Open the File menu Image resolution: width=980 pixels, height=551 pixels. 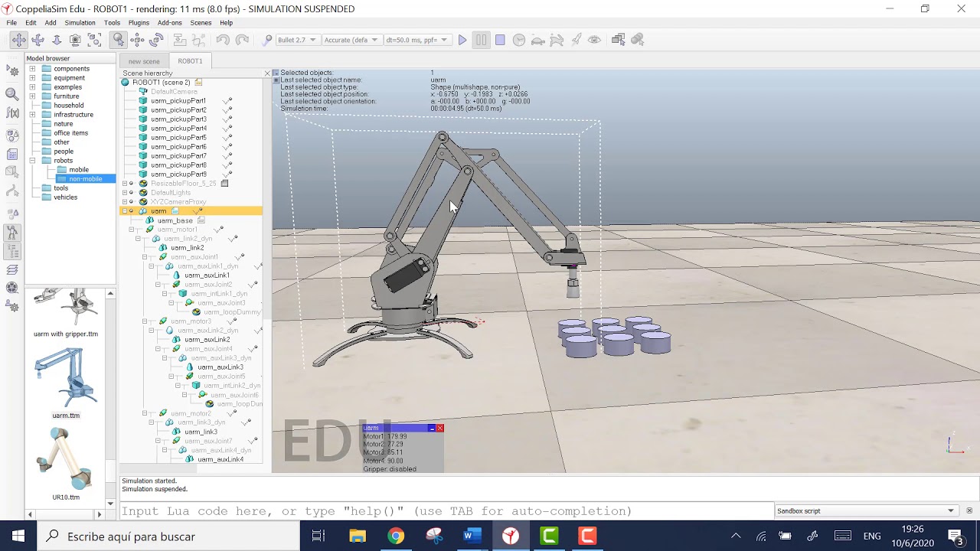click(11, 23)
